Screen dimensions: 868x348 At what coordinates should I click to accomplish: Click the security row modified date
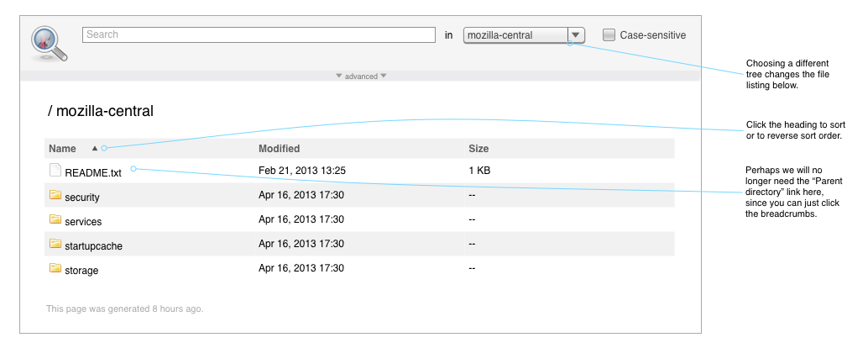[x=301, y=195]
